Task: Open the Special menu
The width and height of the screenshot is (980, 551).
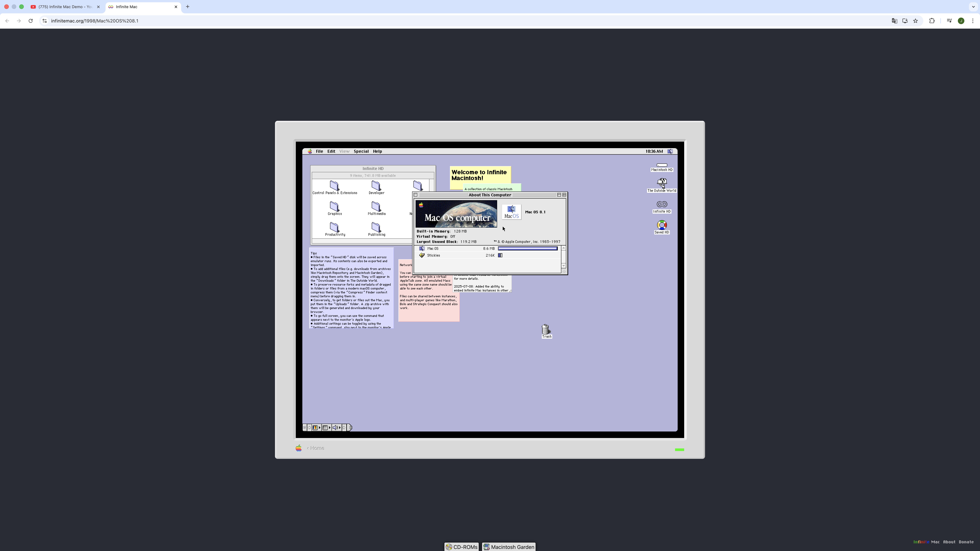Action: 361,151
